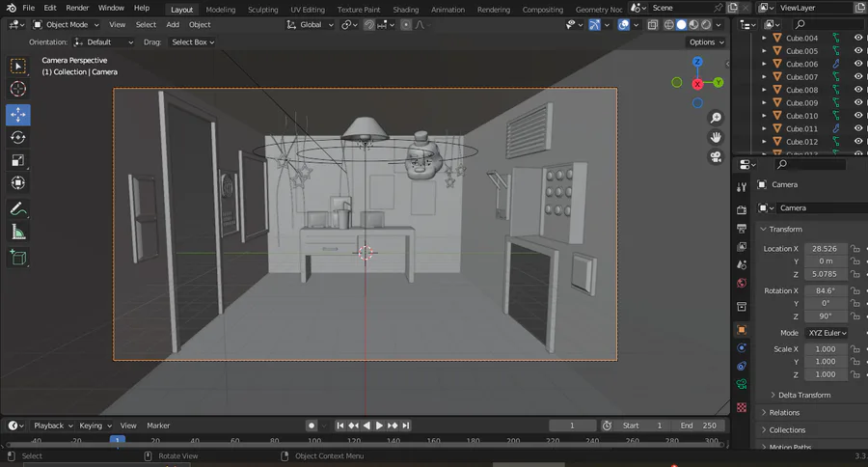Toggle the Location X lock icon
The height and width of the screenshot is (467, 868).
tap(855, 249)
